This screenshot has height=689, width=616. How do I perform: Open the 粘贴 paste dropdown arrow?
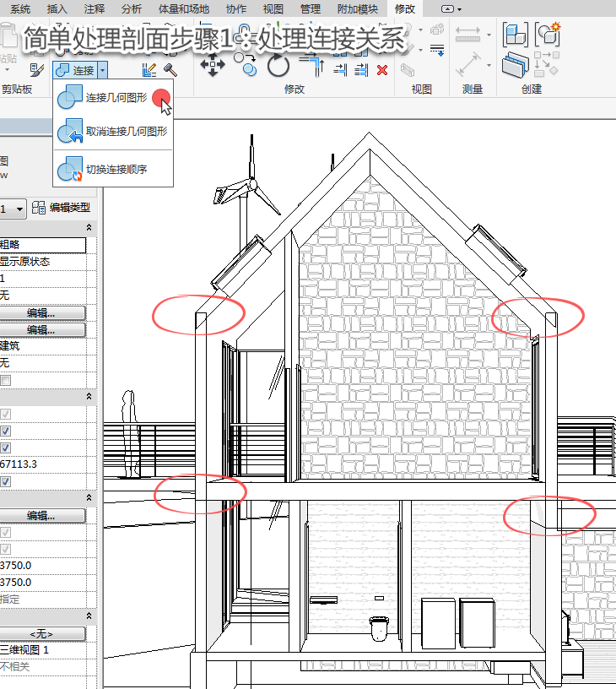[7, 70]
